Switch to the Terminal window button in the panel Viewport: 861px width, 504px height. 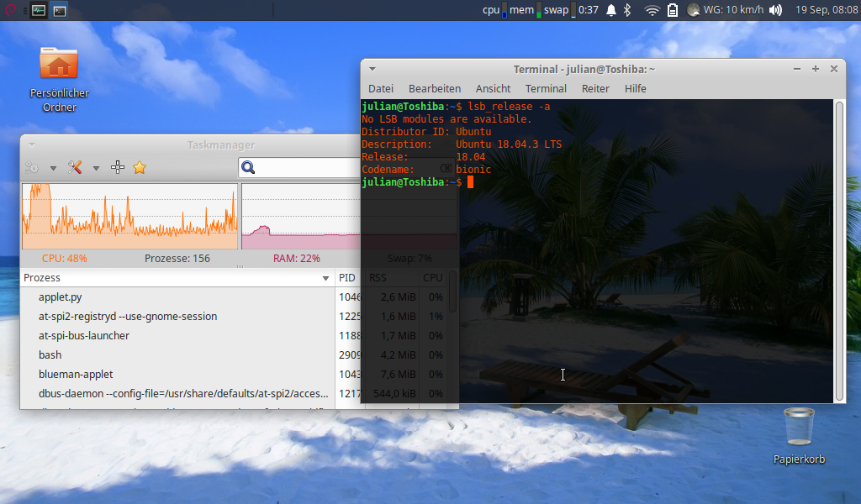60,10
